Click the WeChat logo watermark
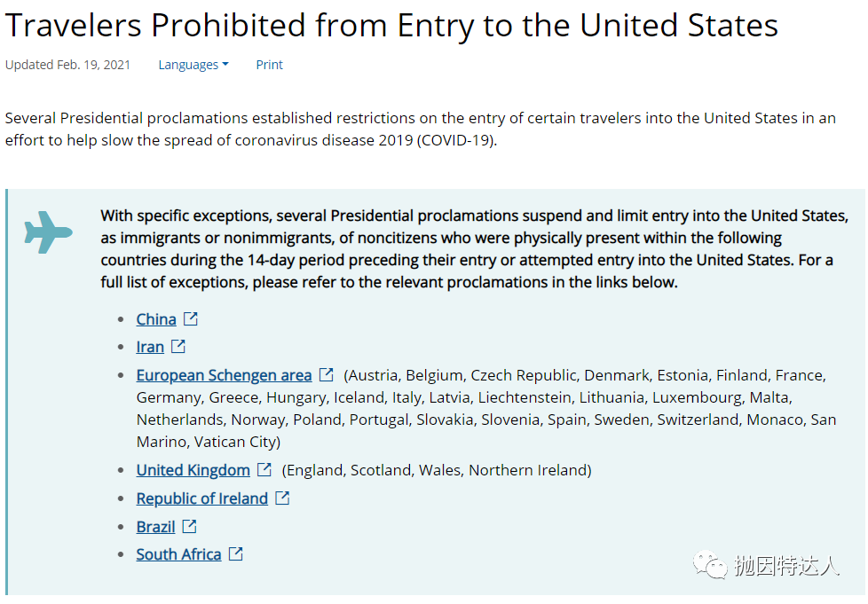 (x=710, y=565)
